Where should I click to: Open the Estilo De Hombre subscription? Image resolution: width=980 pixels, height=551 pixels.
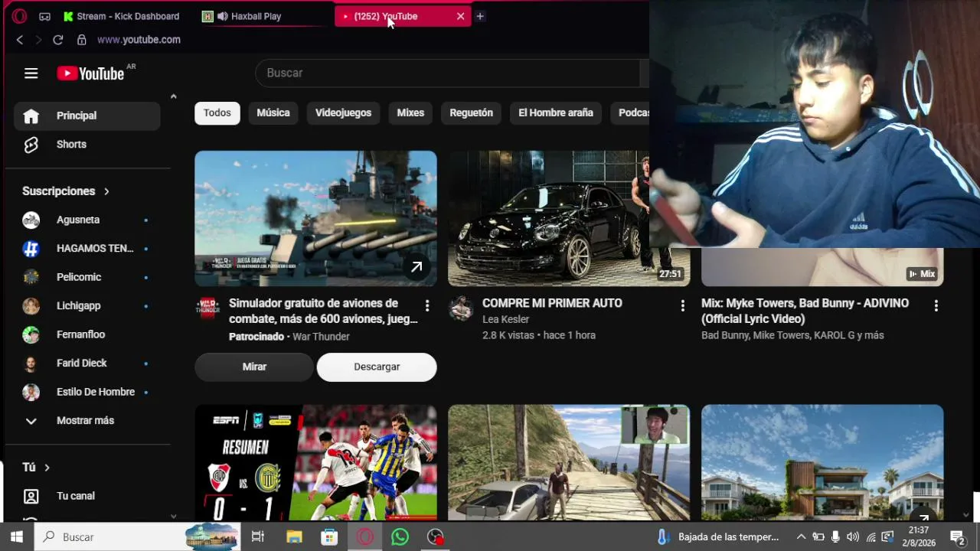click(87, 392)
